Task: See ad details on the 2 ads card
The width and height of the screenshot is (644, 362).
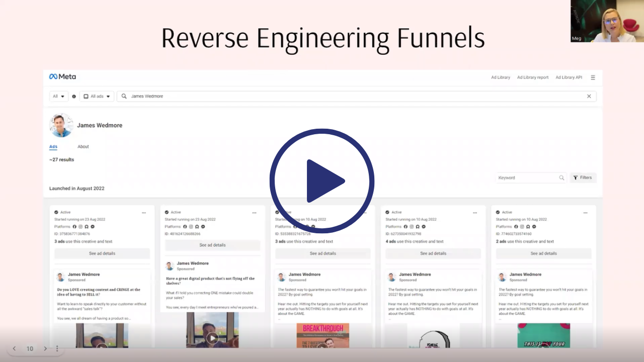Action: 544,253
